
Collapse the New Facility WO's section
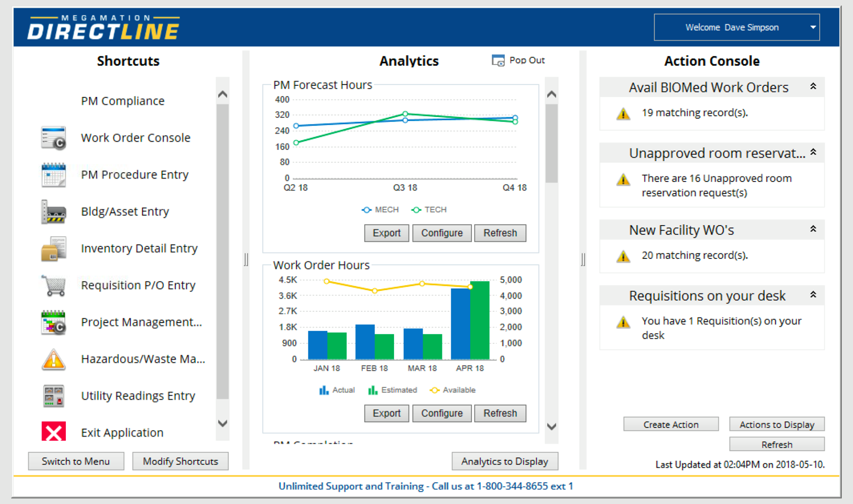click(x=813, y=228)
